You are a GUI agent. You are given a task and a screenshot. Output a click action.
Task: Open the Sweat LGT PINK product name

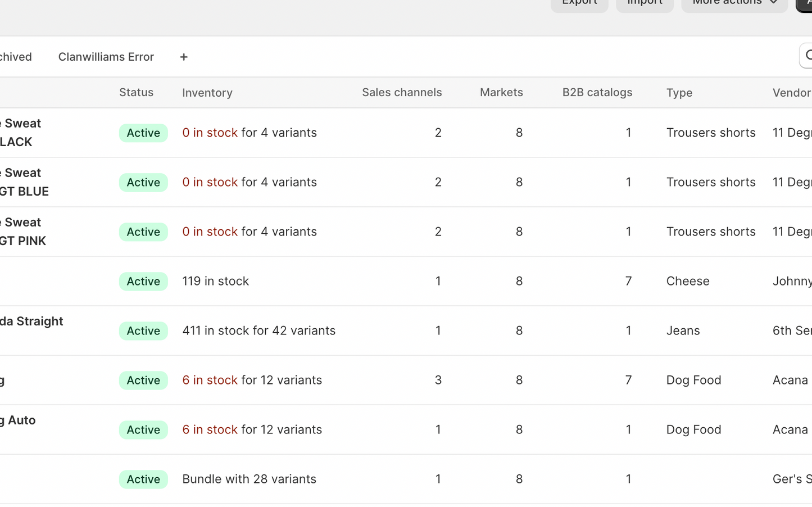(23, 232)
